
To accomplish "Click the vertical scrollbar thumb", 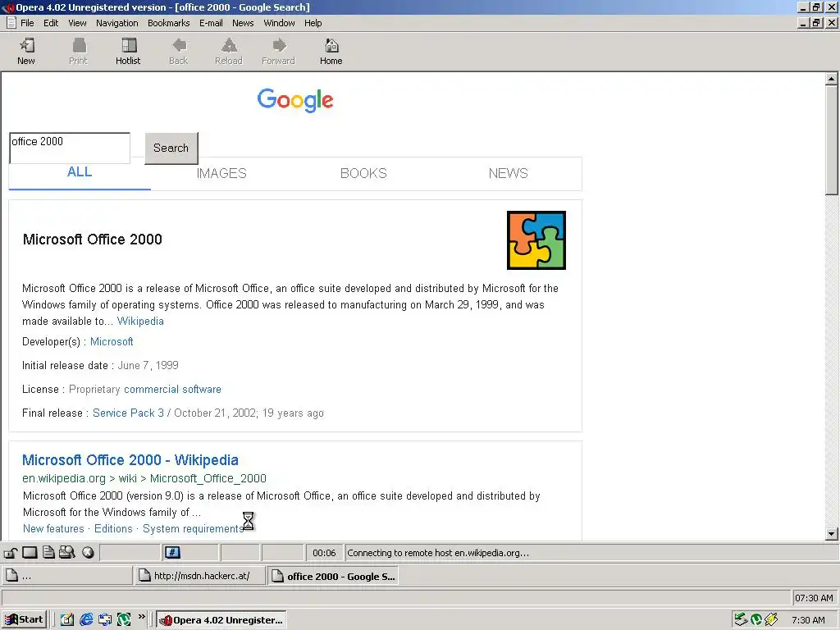I will [x=831, y=140].
